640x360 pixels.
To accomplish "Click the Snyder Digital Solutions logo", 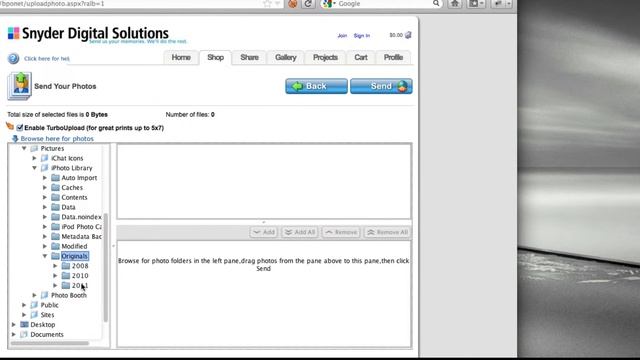I will [88, 33].
